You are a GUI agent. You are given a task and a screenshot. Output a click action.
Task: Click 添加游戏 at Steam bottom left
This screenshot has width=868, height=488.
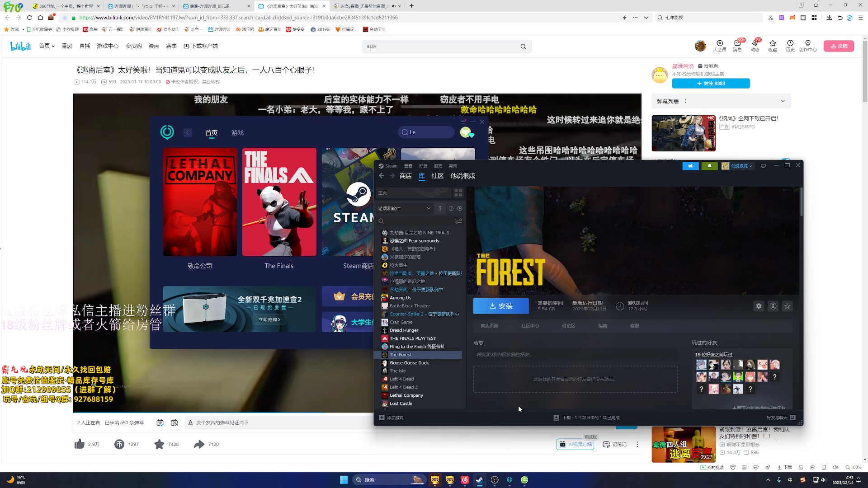point(392,418)
